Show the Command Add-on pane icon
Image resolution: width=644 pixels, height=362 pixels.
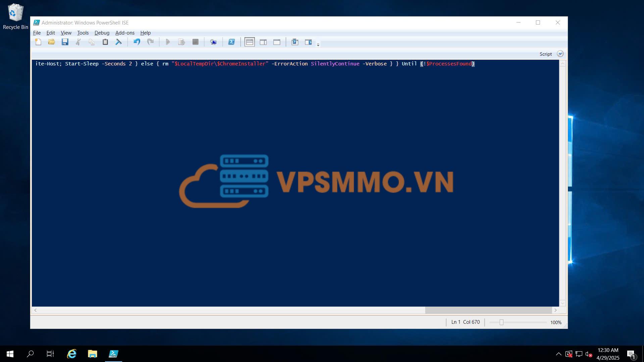pyautogui.click(x=308, y=42)
